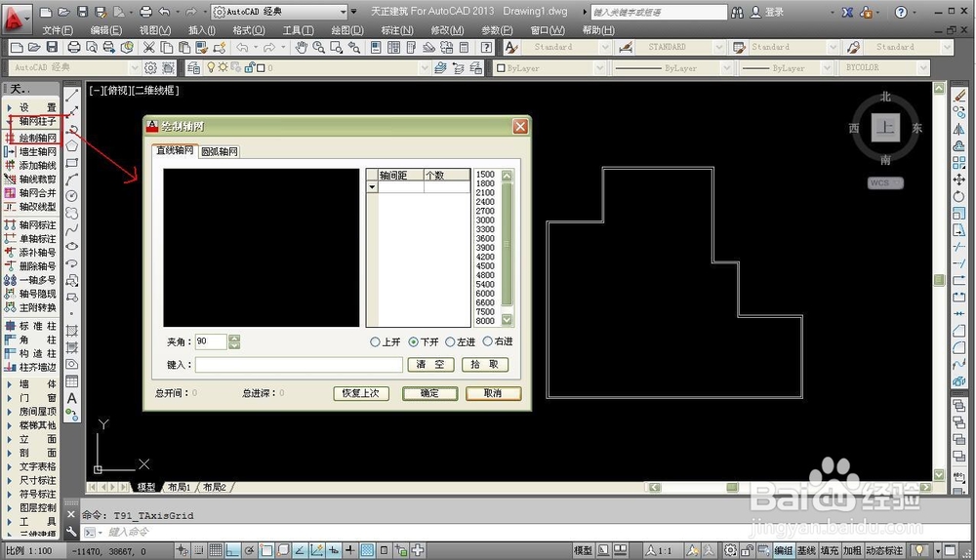Toggle 加粗 in status bar
976x560 pixels.
[x=852, y=550]
